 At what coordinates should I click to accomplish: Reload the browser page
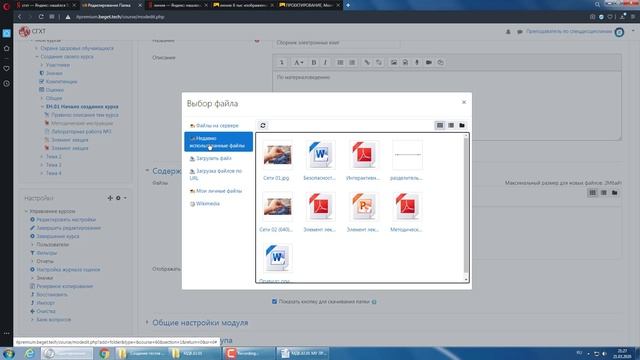[x=41, y=17]
